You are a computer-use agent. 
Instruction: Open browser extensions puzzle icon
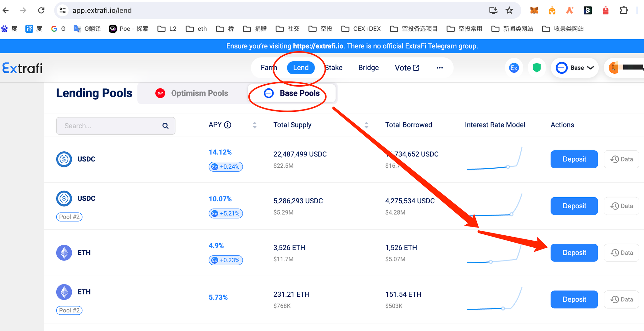(624, 10)
